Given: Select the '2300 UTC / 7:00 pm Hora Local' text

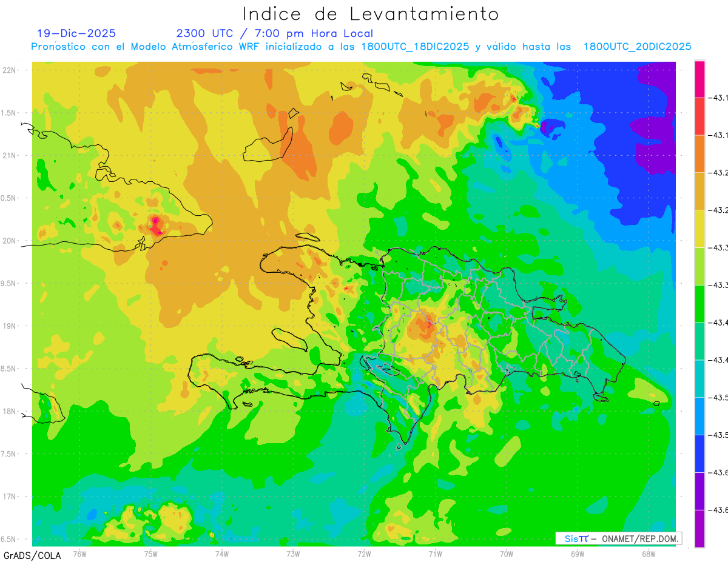Looking at the screenshot, I should (x=275, y=33).
